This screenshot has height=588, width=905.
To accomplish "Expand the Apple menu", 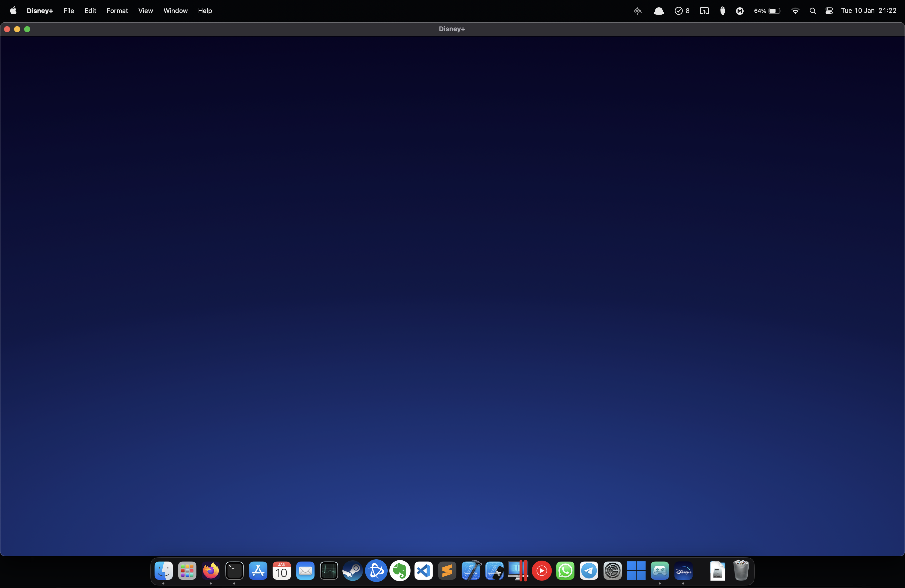I will pyautogui.click(x=13, y=11).
